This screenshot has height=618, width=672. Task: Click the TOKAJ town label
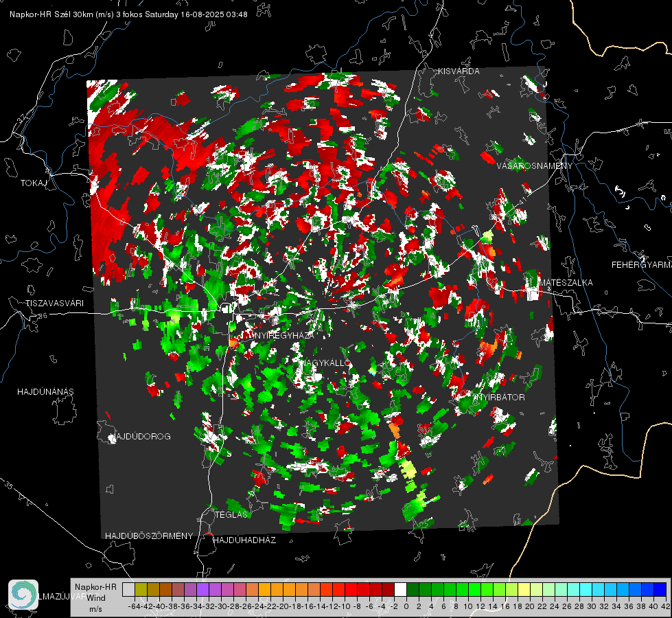(34, 183)
